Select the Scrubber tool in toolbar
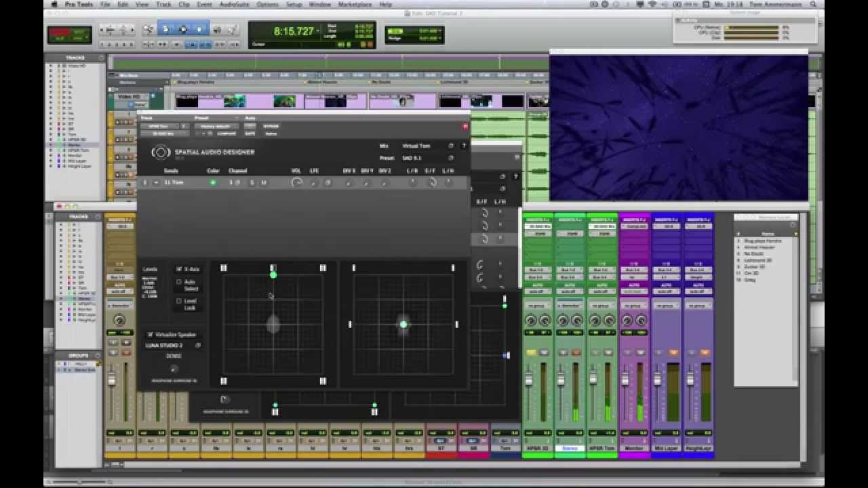The height and width of the screenshot is (488, 868). click(x=217, y=29)
